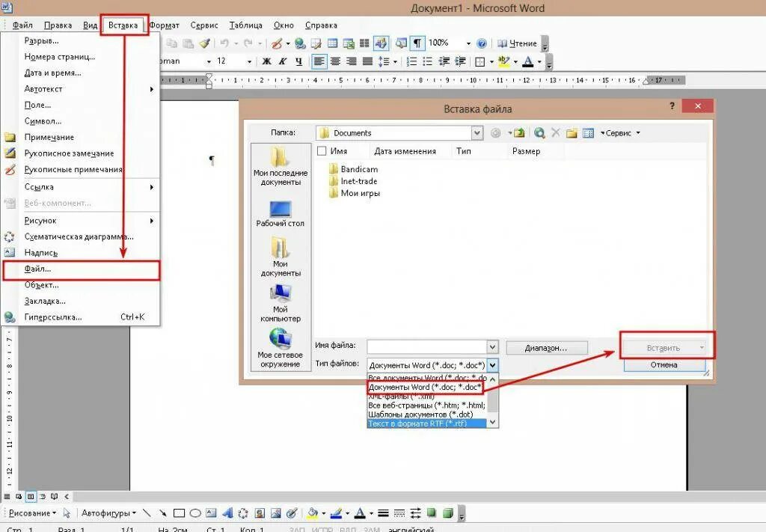Viewport: 766px width, 532px height.
Task: Click the decrease indent icon
Action: [x=444, y=61]
